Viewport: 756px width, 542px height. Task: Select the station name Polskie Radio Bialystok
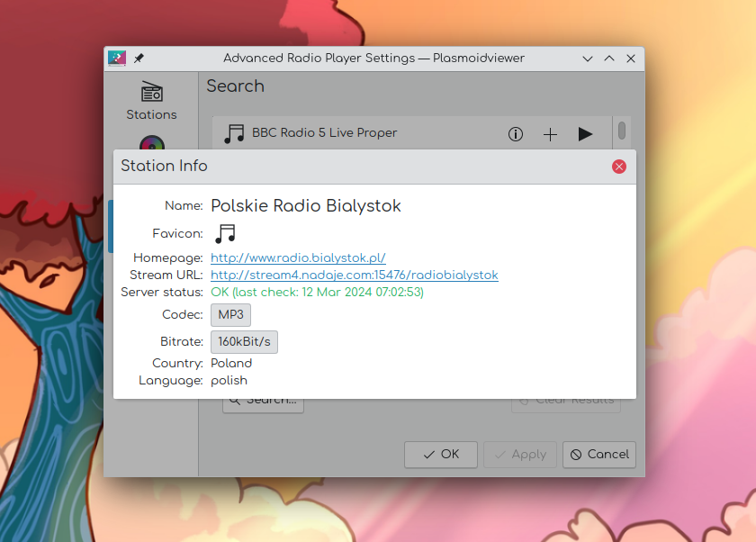[x=306, y=206]
